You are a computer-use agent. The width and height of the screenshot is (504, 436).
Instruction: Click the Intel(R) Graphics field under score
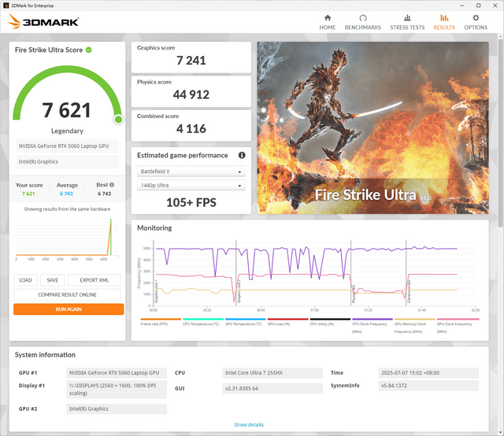click(67, 161)
